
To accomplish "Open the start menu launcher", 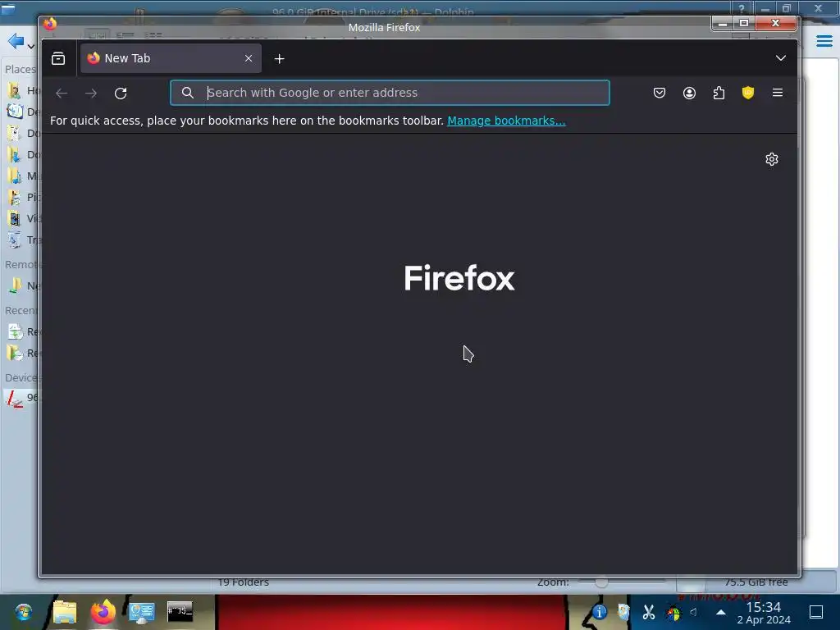I will click(x=23, y=612).
